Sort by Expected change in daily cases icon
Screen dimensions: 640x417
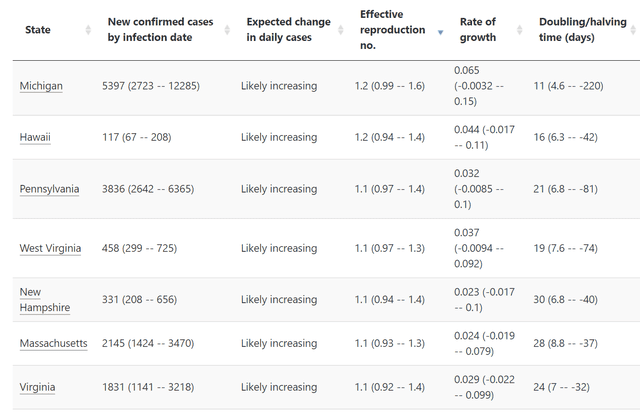point(341,30)
